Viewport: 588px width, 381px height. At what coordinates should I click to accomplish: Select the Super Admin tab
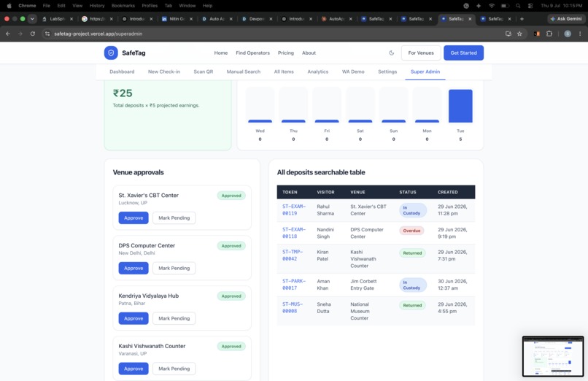point(425,72)
